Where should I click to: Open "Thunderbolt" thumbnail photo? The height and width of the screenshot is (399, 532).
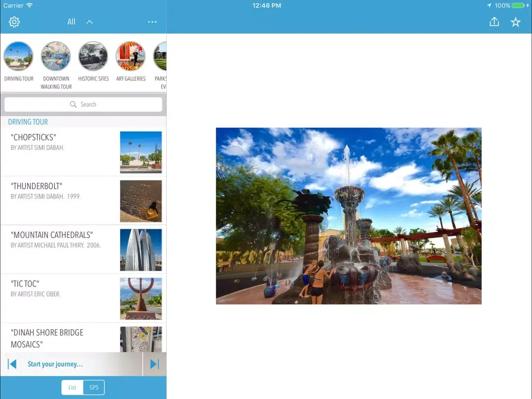pyautogui.click(x=141, y=201)
